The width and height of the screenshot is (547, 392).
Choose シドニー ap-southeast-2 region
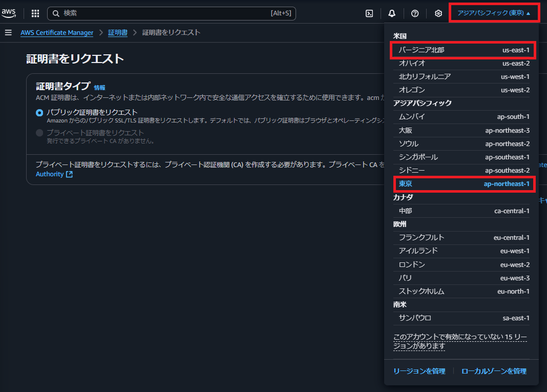point(461,170)
